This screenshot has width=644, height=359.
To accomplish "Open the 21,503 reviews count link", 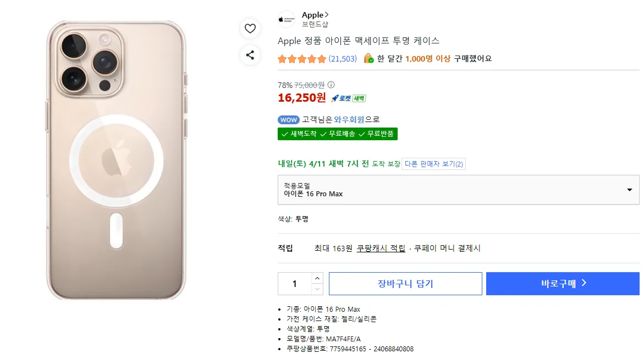I will click(343, 59).
